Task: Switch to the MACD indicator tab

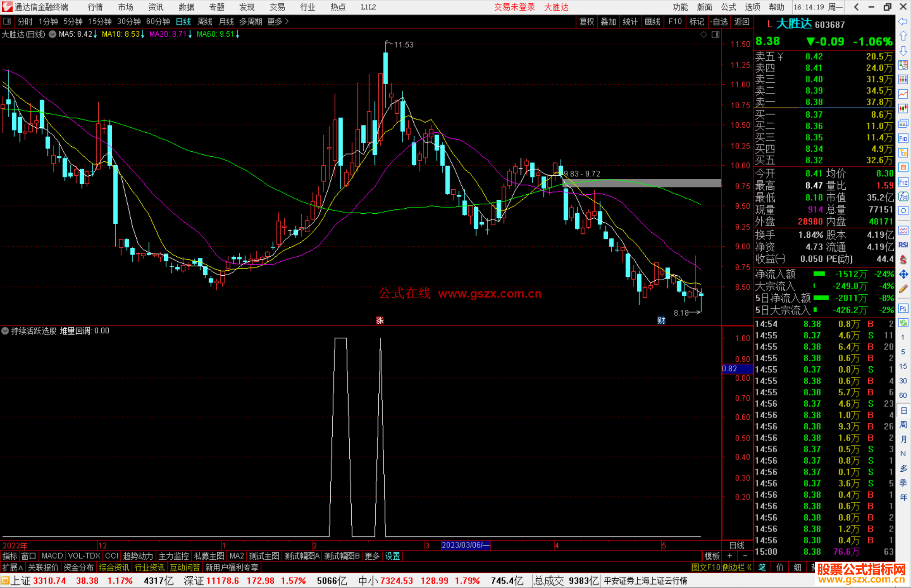Action: pyautogui.click(x=52, y=556)
